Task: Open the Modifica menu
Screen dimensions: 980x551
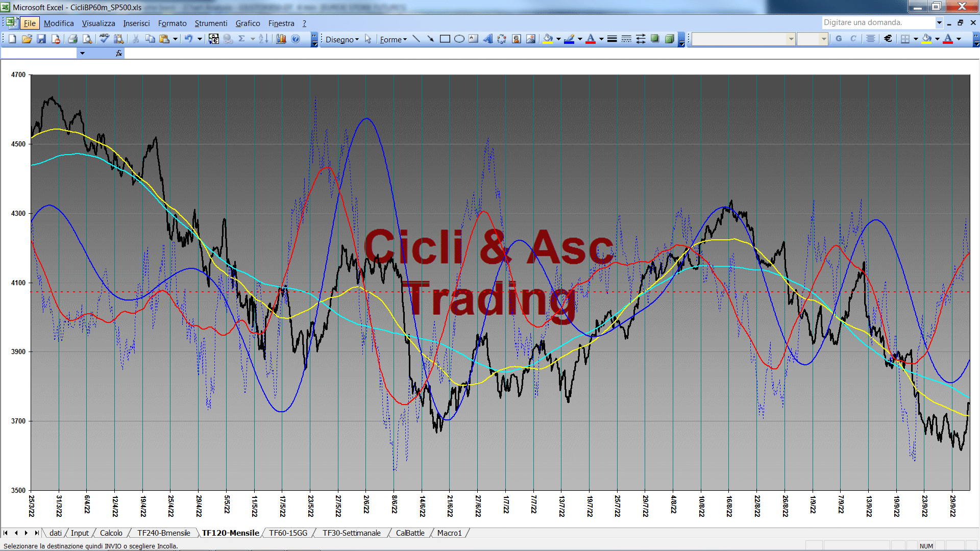Action: [59, 23]
